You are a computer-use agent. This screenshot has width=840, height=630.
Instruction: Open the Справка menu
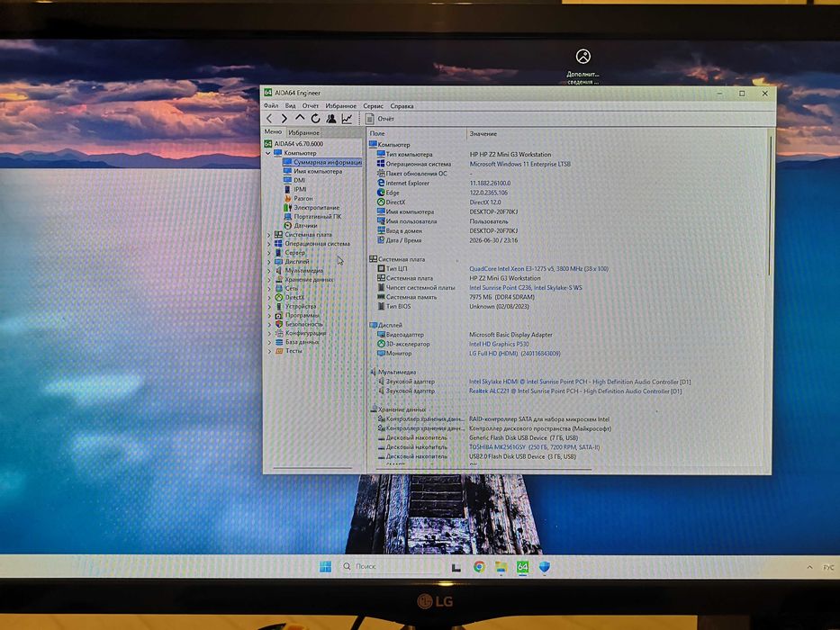tap(402, 106)
